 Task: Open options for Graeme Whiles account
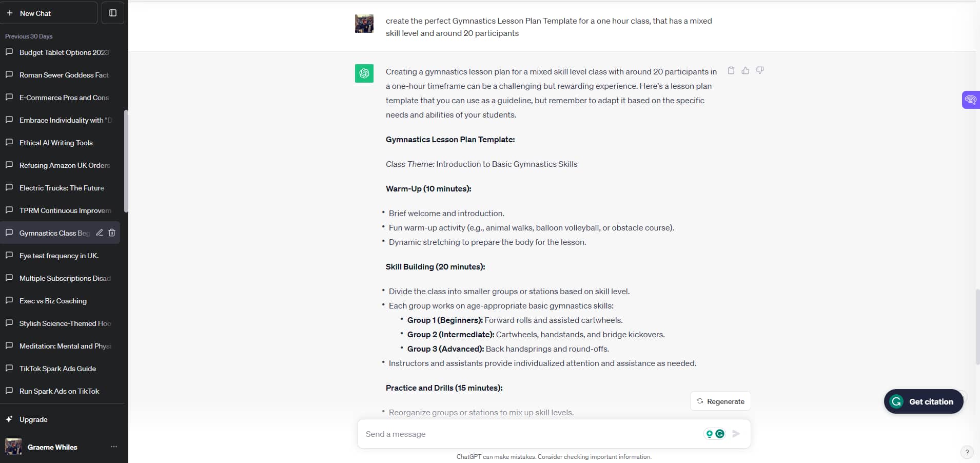click(113, 447)
